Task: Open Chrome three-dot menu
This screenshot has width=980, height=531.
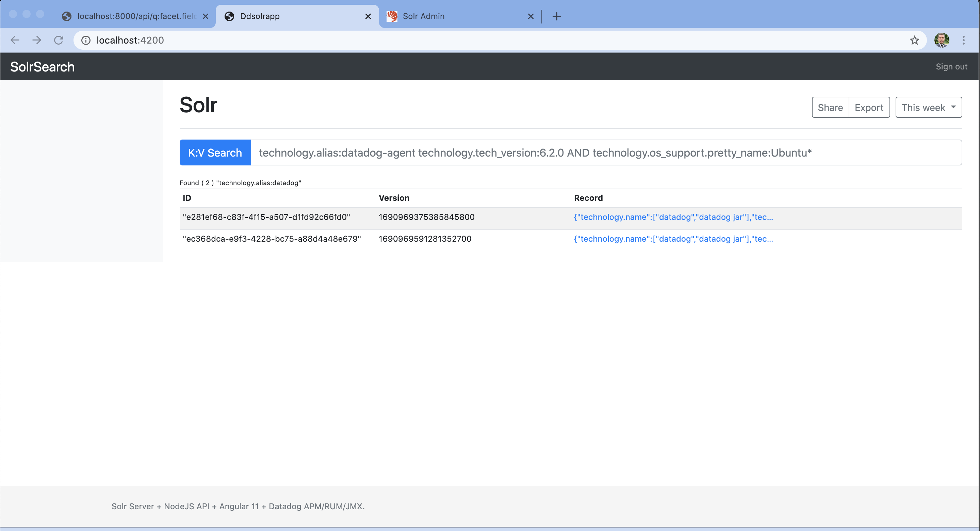Action: (963, 40)
